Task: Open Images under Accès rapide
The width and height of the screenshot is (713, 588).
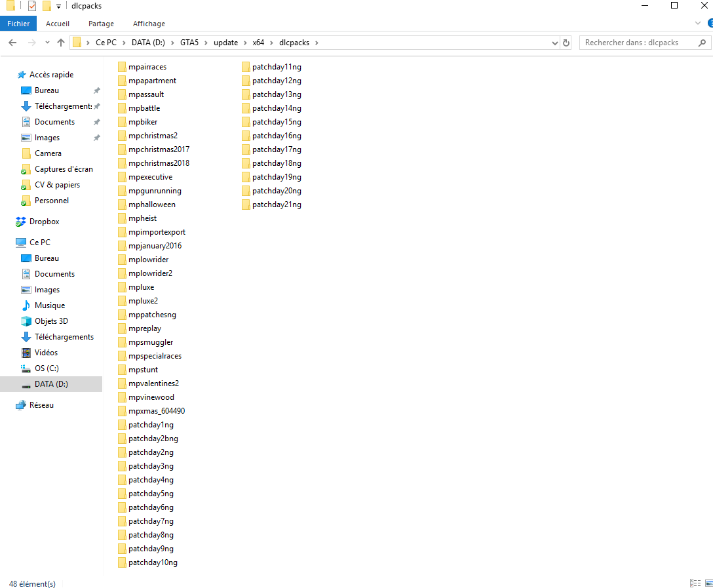Action: 47,138
